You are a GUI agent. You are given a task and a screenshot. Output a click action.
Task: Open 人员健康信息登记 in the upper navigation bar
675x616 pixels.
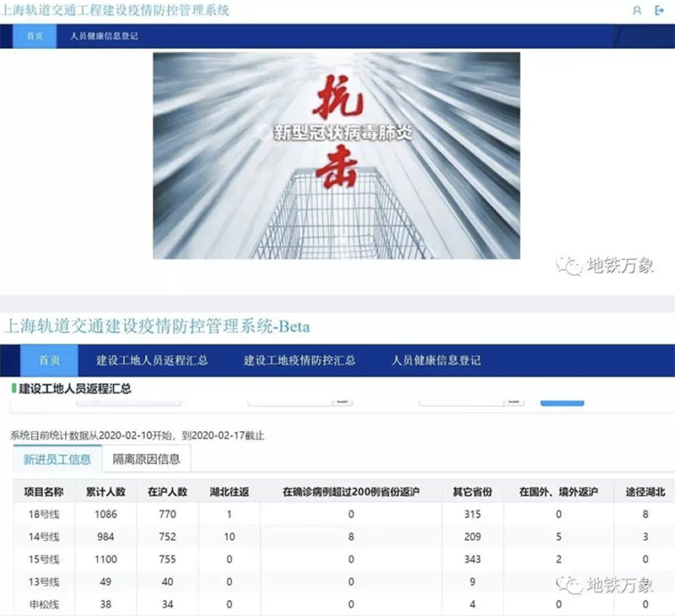coord(104,36)
